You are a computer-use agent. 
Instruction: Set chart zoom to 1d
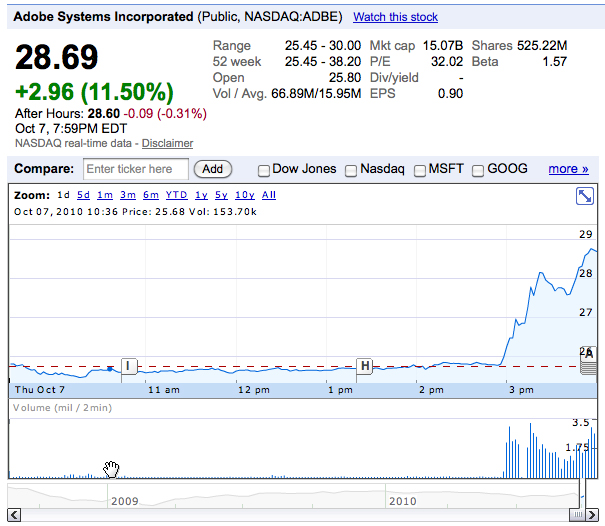[x=63, y=195]
